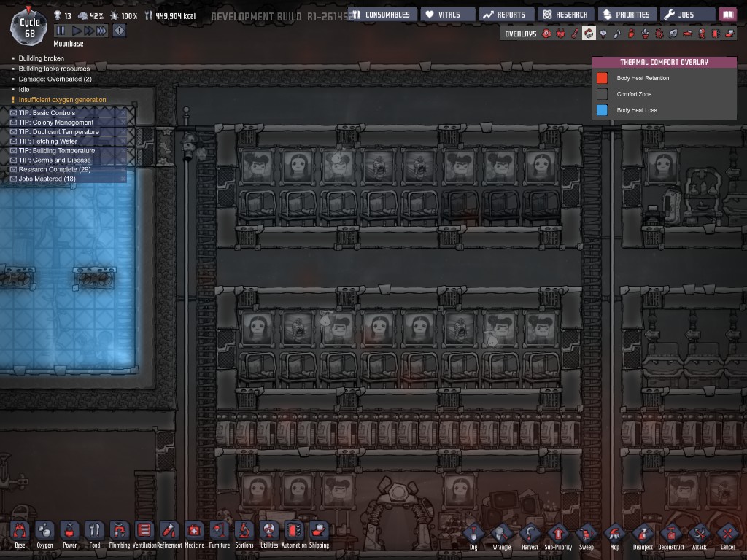747x560 pixels.
Task: Open the Consumables menu
Action: point(382,15)
